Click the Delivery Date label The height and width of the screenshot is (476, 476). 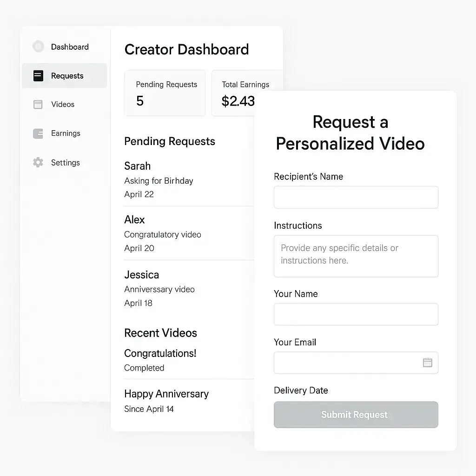pos(301,390)
